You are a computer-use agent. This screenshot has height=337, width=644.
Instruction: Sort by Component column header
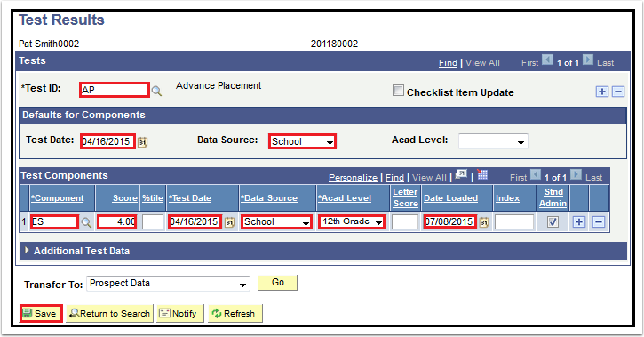tap(58, 198)
